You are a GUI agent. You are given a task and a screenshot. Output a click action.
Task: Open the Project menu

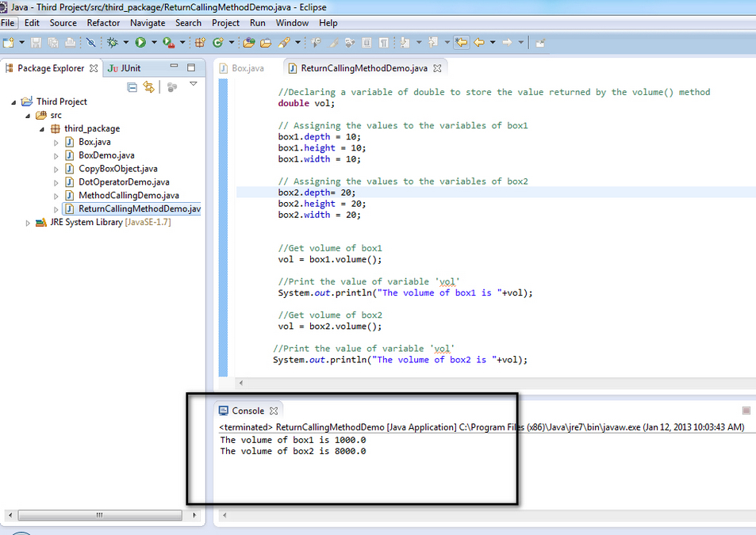click(225, 23)
